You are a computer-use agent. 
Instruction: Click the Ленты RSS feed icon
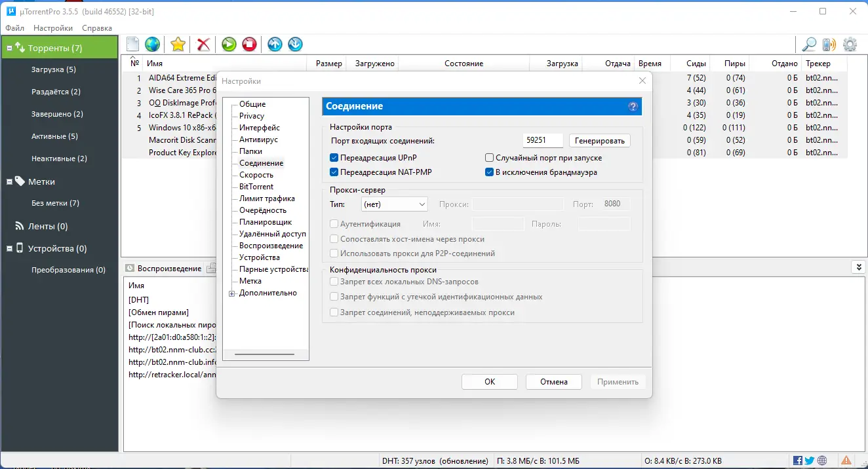click(x=20, y=226)
